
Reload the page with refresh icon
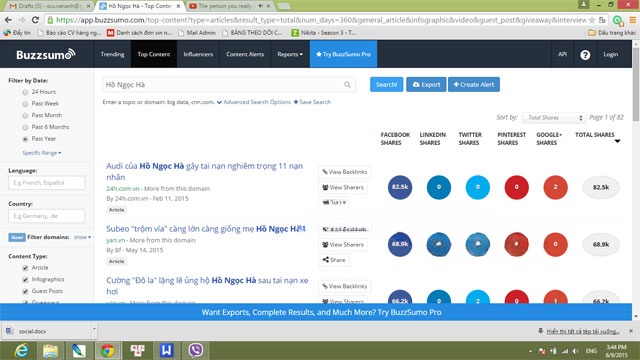(x=35, y=20)
